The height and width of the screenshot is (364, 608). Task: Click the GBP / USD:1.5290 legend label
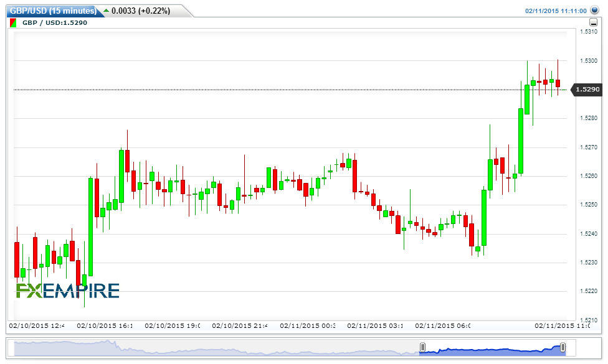[55, 23]
